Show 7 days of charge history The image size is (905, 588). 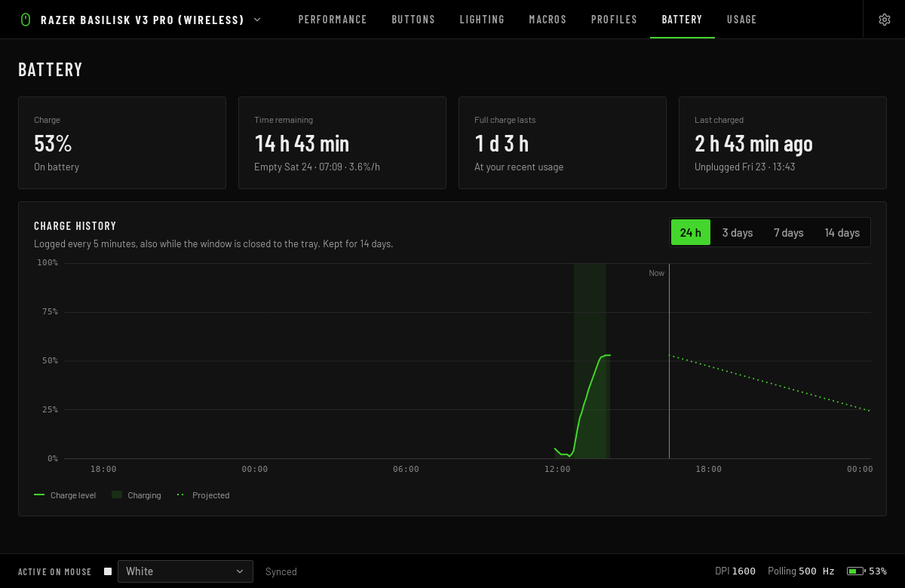pos(788,233)
